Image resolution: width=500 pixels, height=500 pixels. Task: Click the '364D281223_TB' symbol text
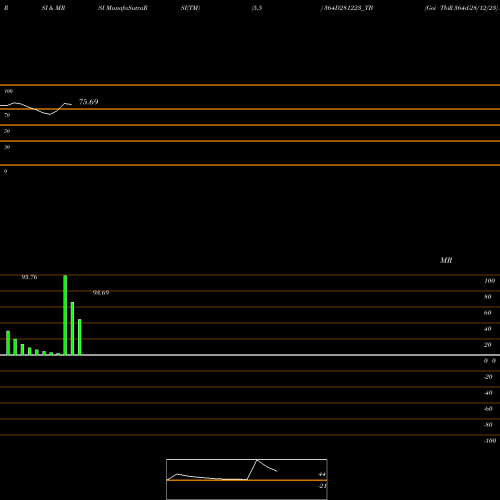[x=349, y=8]
